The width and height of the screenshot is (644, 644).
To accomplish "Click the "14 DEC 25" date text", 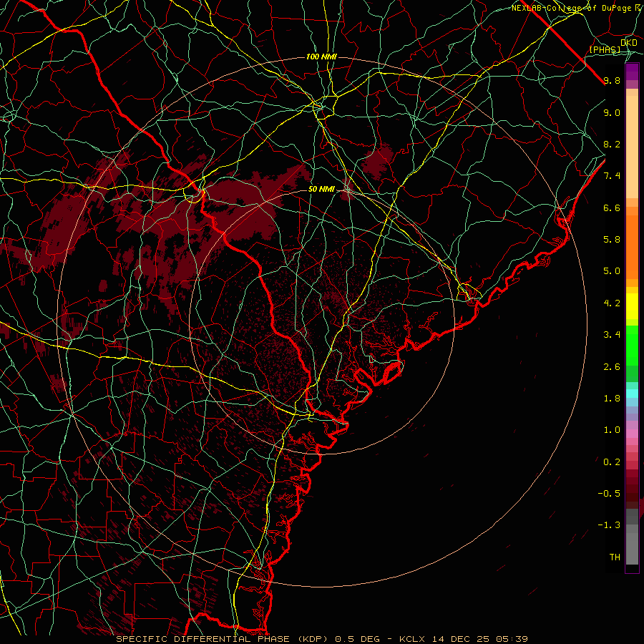I will coord(460,639).
